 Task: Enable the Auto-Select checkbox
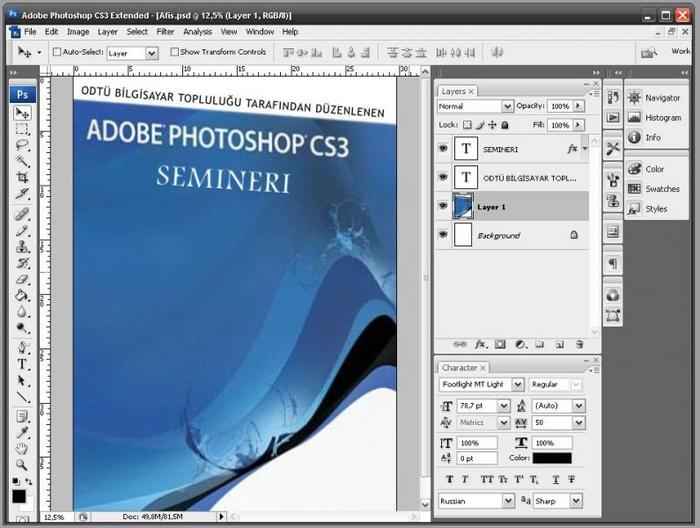57,52
